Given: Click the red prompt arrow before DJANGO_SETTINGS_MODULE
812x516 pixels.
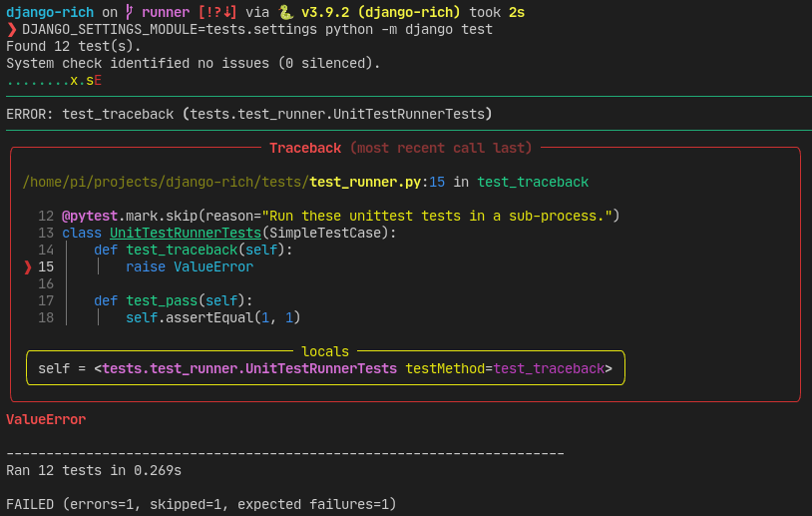Looking at the screenshot, I should [11, 30].
